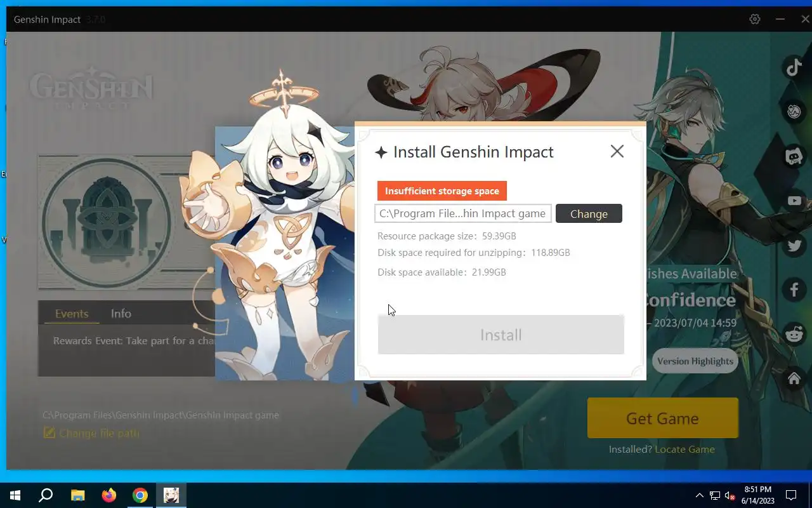Viewport: 812px width, 508px height.
Task: Open the taskbar clock and date
Action: click(757, 495)
